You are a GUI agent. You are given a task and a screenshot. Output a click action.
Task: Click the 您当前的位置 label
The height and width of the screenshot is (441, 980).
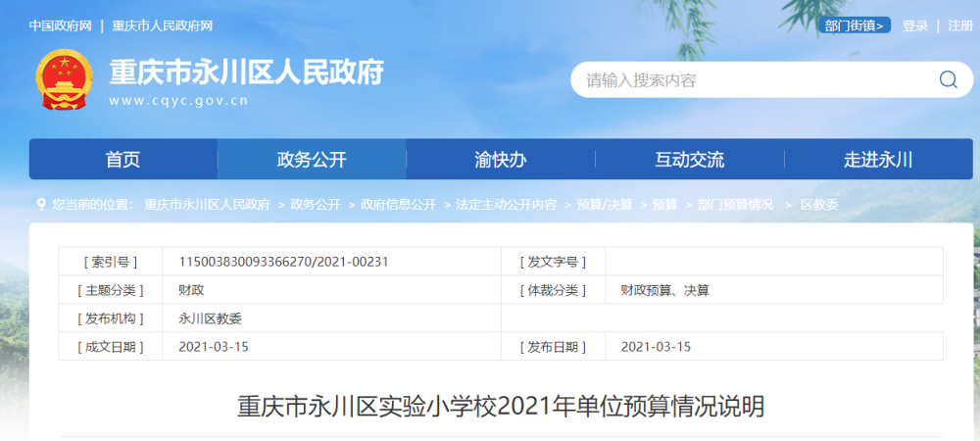pyautogui.click(x=92, y=204)
